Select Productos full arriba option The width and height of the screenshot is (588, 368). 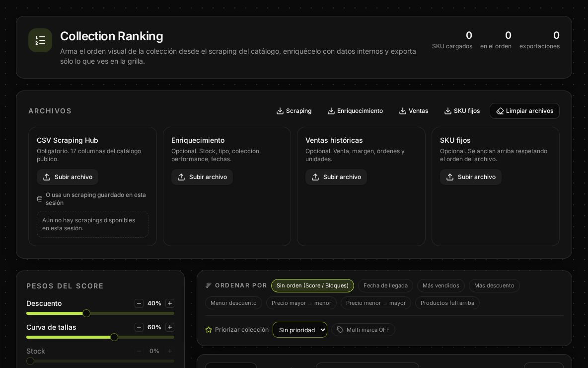coord(447,303)
